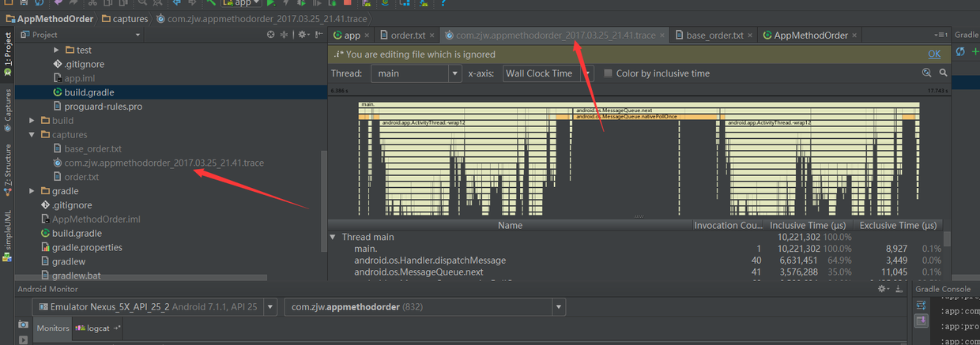Enable Color by inclusive time checkbox
The width and height of the screenshot is (980, 345).
[x=608, y=73]
